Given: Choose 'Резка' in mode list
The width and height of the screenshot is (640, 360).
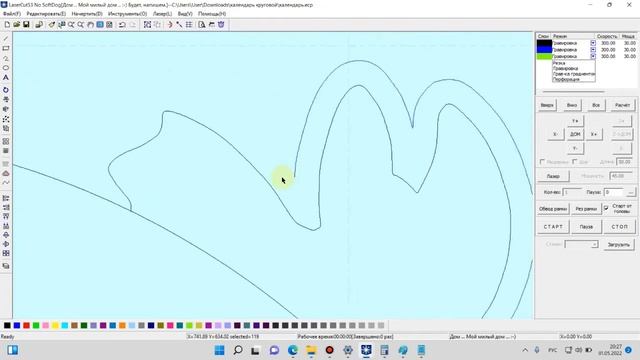Looking at the screenshot, I should tap(559, 63).
